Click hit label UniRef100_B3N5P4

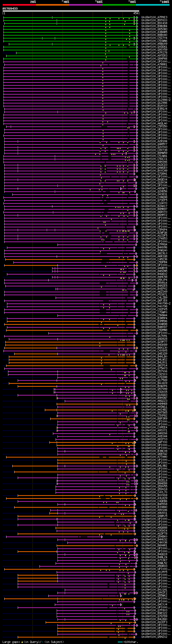(x=154, y=318)
